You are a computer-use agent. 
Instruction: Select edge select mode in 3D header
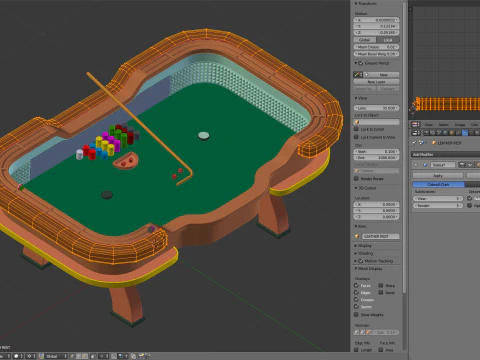(78, 356)
